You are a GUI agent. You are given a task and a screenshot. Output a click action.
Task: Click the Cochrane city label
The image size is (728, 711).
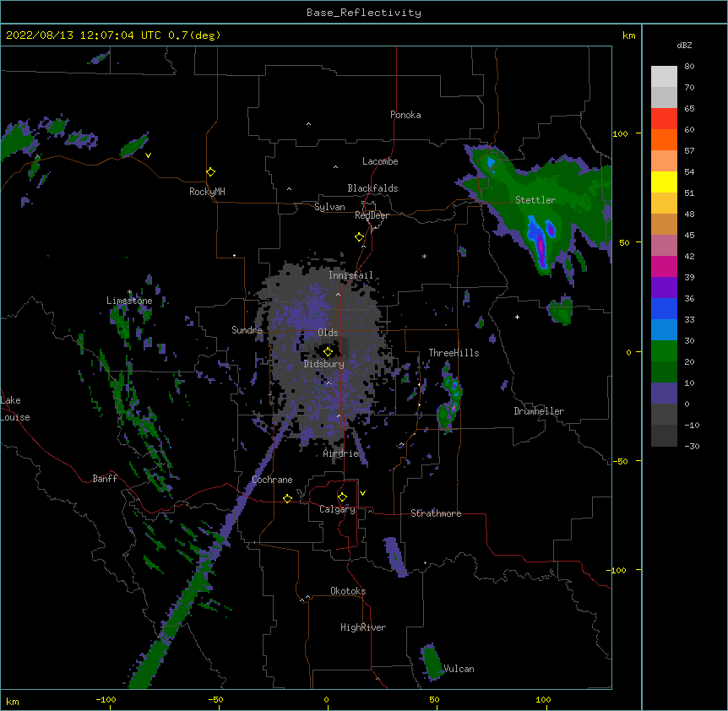(272, 480)
